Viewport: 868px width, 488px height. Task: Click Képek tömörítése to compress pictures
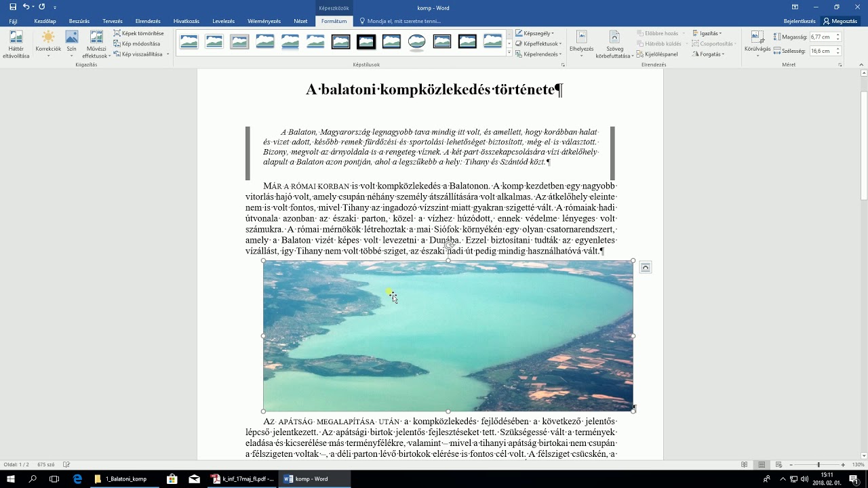click(x=139, y=33)
